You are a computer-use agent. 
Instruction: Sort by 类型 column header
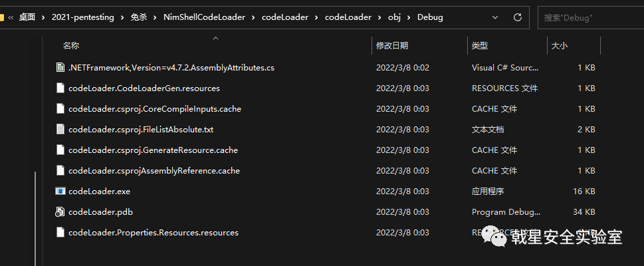[x=480, y=46]
